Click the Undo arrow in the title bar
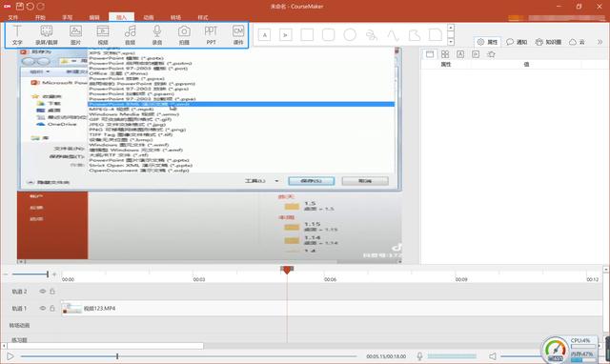The width and height of the screenshot is (610, 364). [30, 7]
